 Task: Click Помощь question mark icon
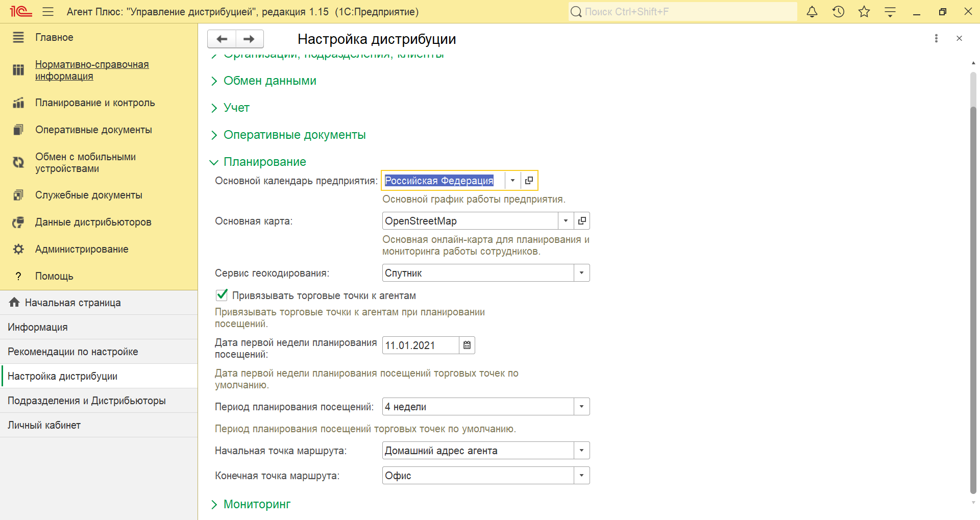[x=18, y=276]
